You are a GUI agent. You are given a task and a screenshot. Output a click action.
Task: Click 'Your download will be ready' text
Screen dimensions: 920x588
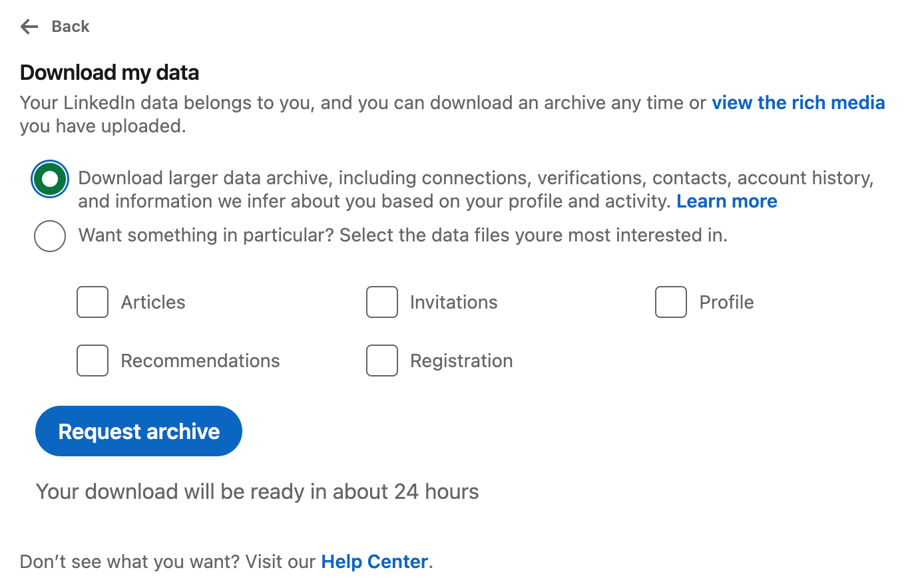point(258,492)
